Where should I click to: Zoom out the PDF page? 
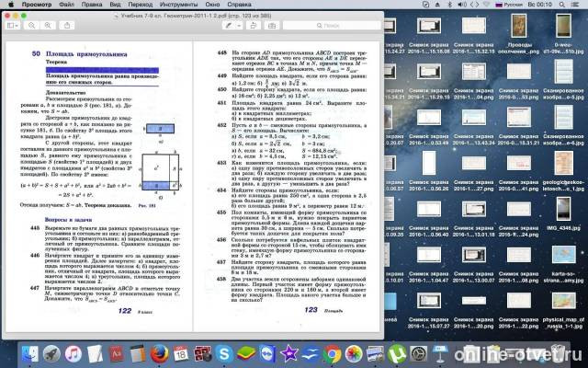(x=32, y=26)
